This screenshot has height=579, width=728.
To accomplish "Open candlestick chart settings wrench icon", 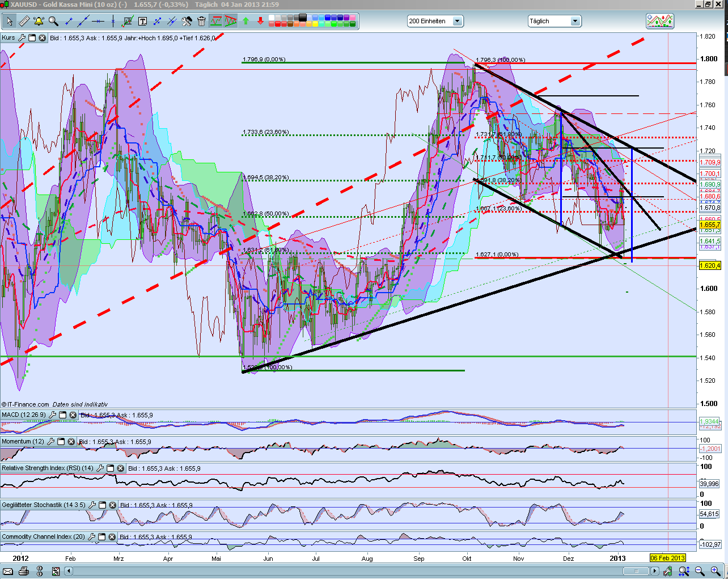I will (669, 571).
